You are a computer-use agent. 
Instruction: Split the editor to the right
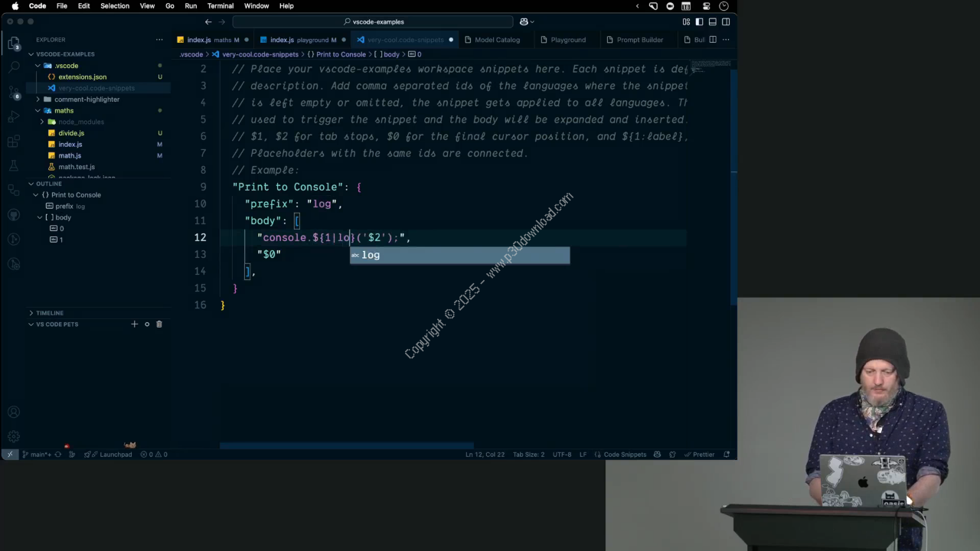point(713,40)
